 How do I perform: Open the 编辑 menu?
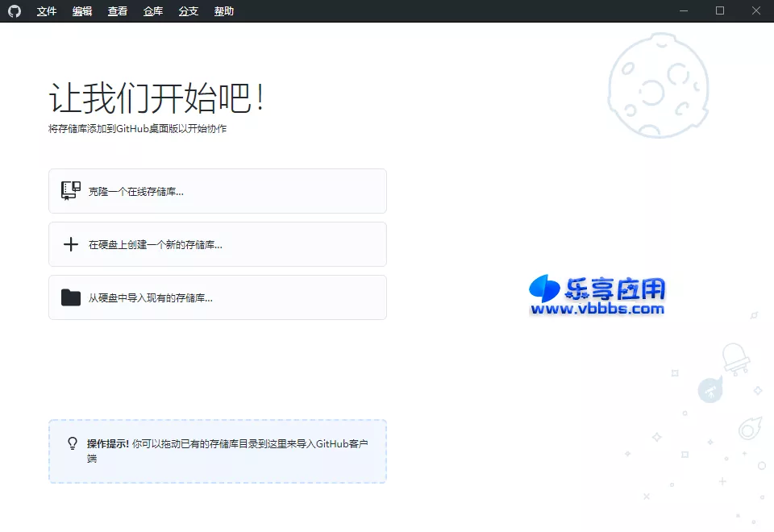coord(81,10)
